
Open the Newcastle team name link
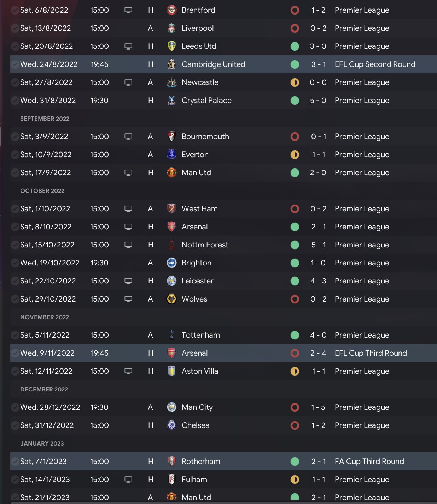click(x=200, y=82)
